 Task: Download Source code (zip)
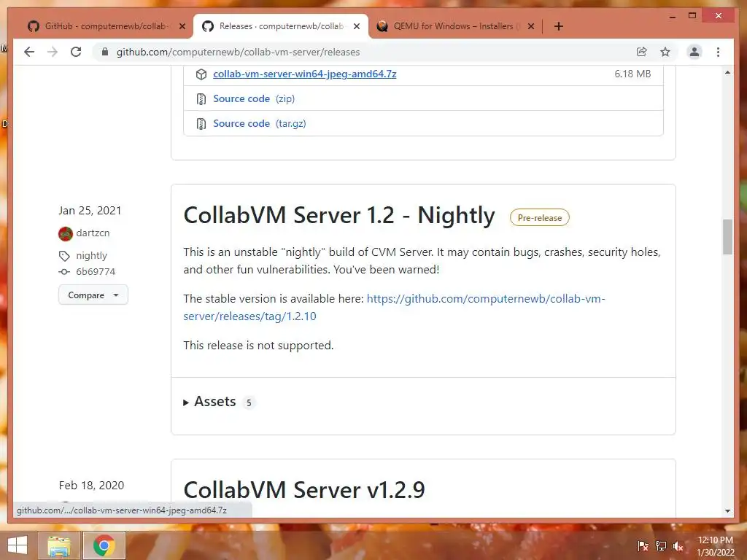click(x=254, y=98)
